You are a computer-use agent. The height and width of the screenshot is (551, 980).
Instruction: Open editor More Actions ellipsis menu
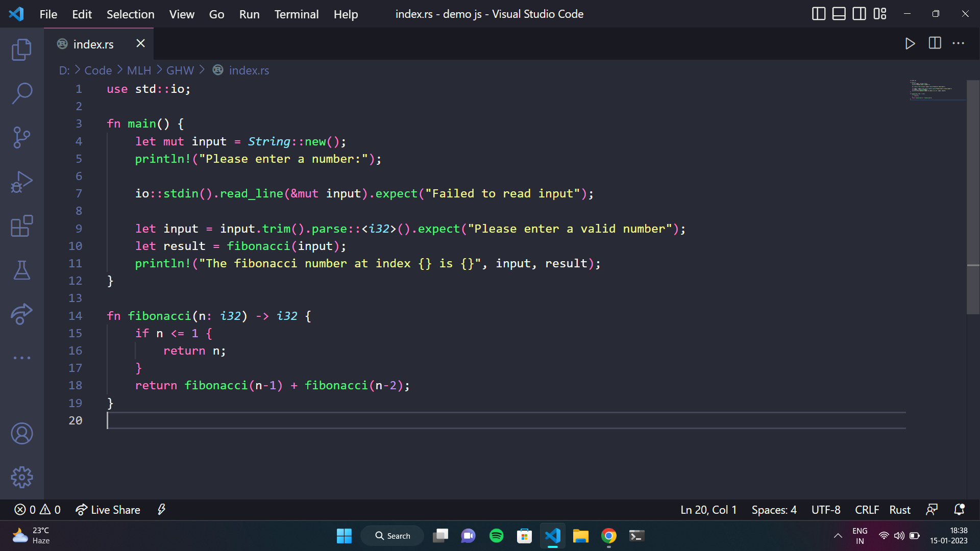pos(959,43)
